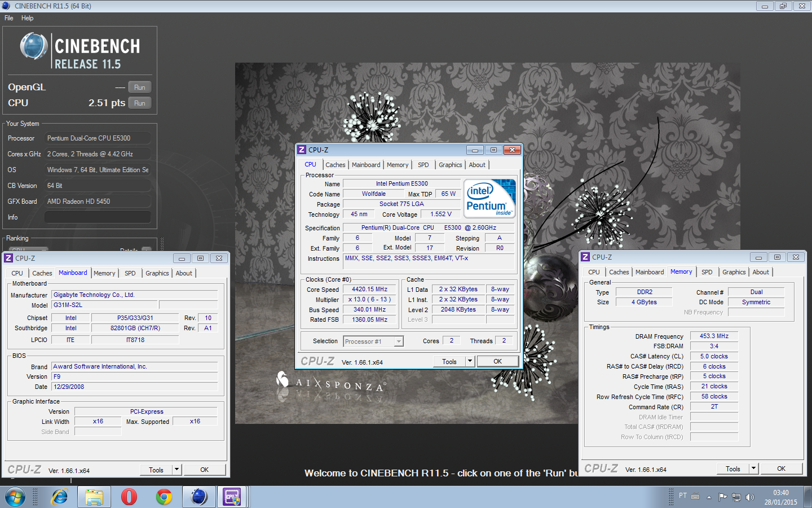Viewport: 812px width, 508px height.
Task: Switch to CPU-Z taskbar icon
Action: point(232,497)
